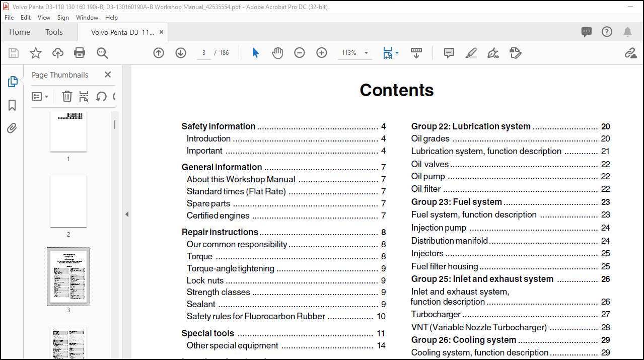
Task: Select page 1 thumbnail
Action: click(x=68, y=131)
